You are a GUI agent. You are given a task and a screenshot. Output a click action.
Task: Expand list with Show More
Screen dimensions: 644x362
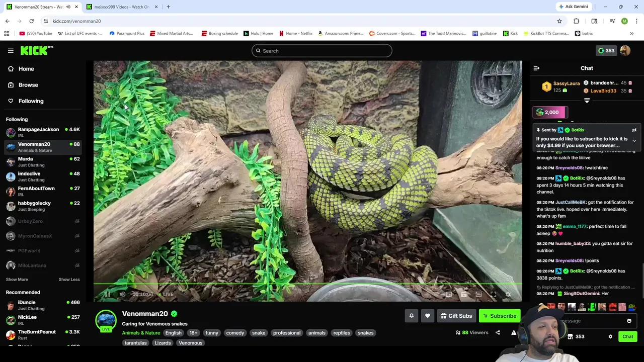click(x=17, y=280)
